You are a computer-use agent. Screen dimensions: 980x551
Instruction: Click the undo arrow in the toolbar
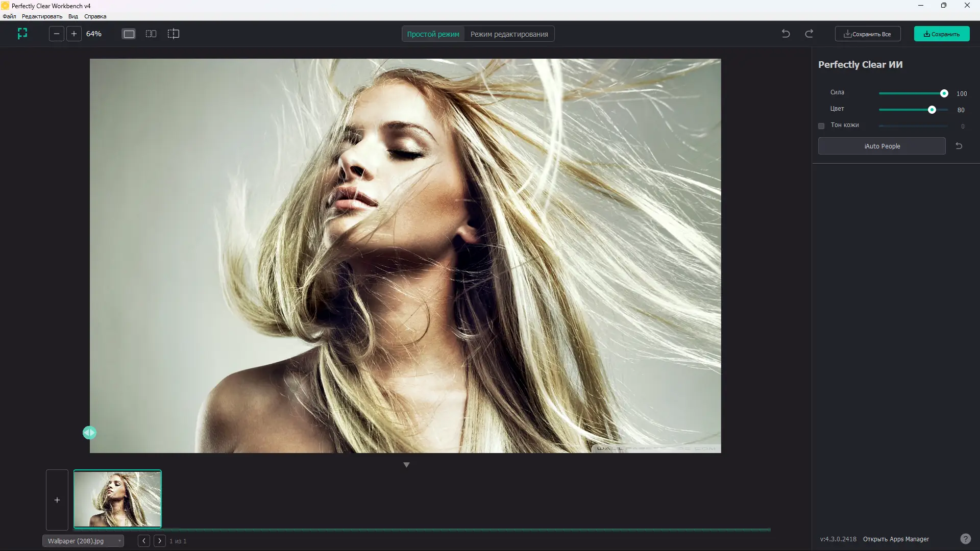786,34
